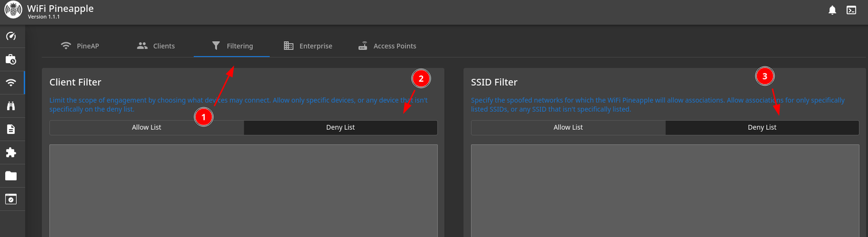Open Campaigns briefcase icon in sidebar
Screen dimensions: 868x237
[x=10, y=59]
